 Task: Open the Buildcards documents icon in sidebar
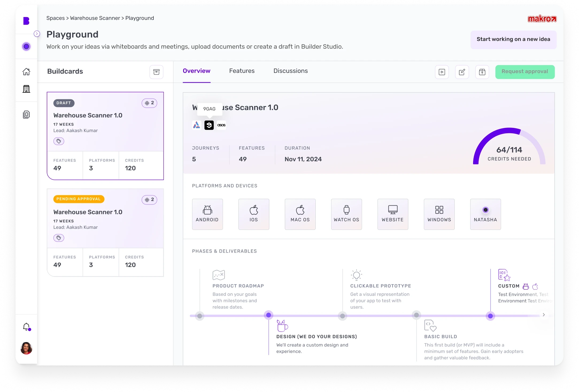26,115
